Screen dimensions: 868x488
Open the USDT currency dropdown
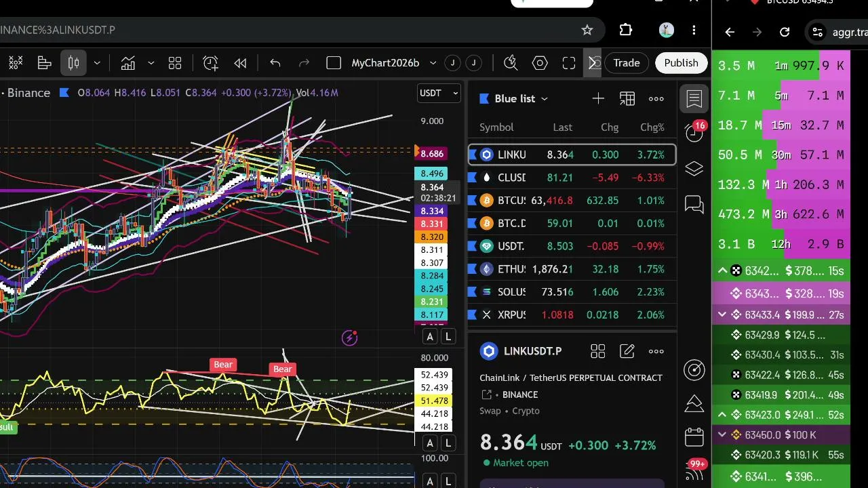coord(439,93)
